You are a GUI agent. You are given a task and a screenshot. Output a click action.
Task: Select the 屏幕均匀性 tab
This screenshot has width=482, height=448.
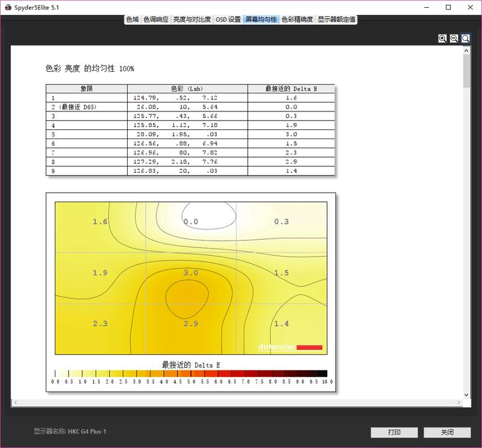click(x=261, y=19)
